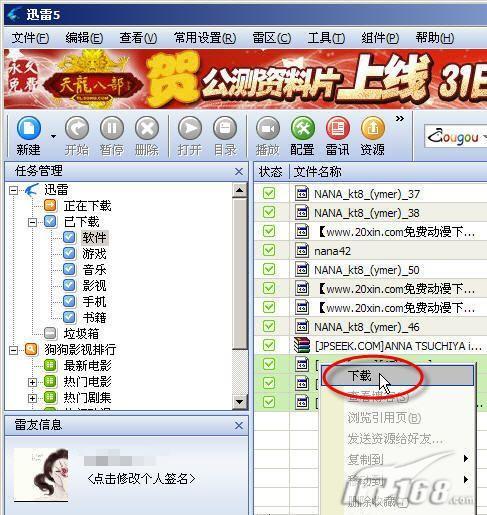The width and height of the screenshot is (487, 515).
Task: Click the 播放 play toolbar icon
Action: click(x=268, y=128)
